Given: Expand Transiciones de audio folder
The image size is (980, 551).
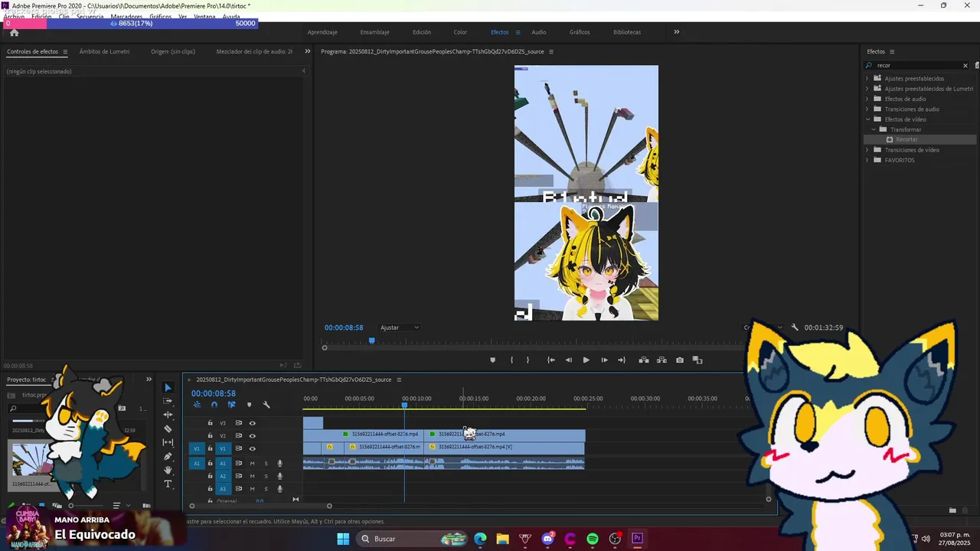Looking at the screenshot, I should click(x=867, y=109).
